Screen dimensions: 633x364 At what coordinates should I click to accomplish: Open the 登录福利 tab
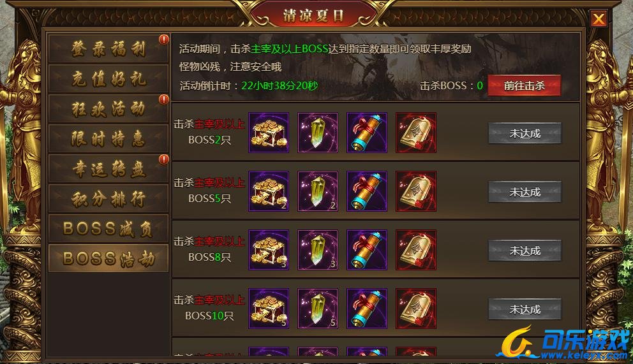click(x=108, y=49)
